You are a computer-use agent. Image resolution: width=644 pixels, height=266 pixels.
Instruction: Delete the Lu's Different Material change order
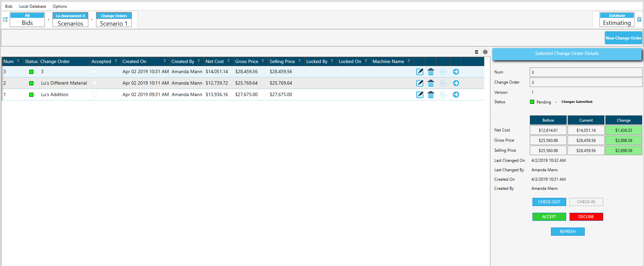pyautogui.click(x=431, y=83)
